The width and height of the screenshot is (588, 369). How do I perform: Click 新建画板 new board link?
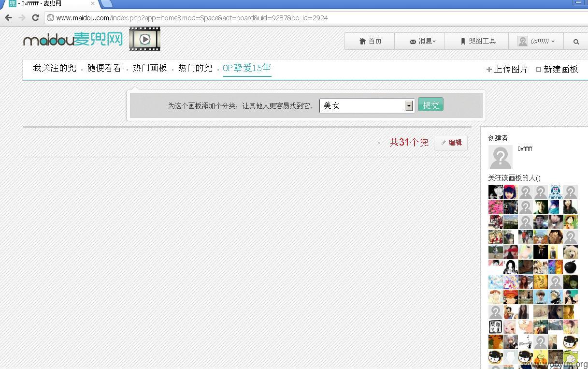[557, 69]
